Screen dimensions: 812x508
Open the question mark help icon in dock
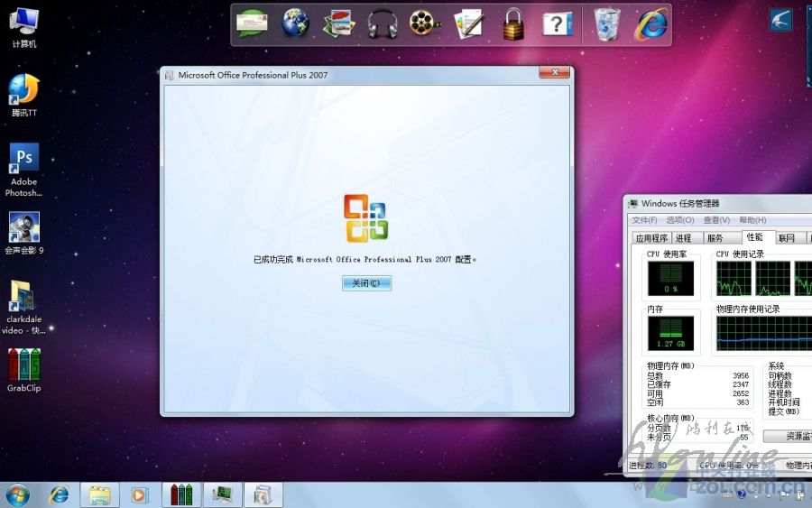tap(558, 23)
